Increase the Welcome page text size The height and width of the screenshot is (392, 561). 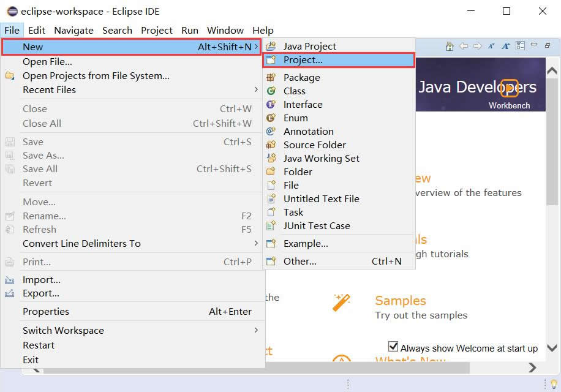[x=505, y=45]
